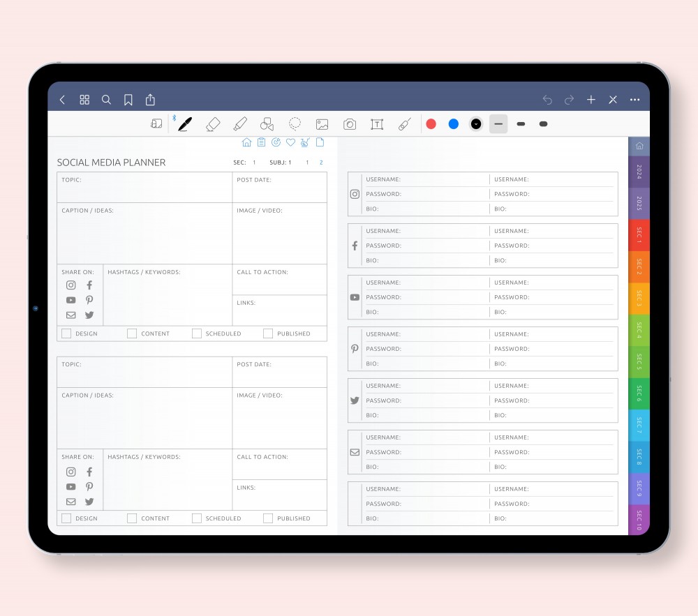This screenshot has width=698, height=616.
Task: Open the SEC 1 side tab
Action: [x=639, y=235]
